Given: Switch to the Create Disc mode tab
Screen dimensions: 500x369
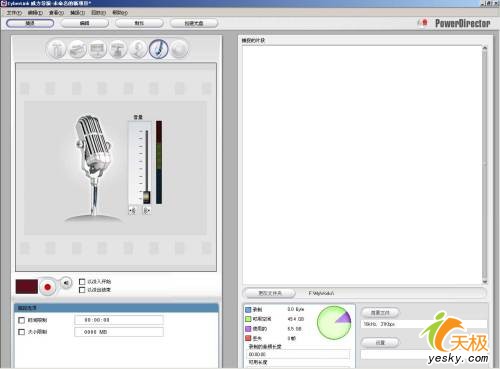Looking at the screenshot, I should point(194,23).
